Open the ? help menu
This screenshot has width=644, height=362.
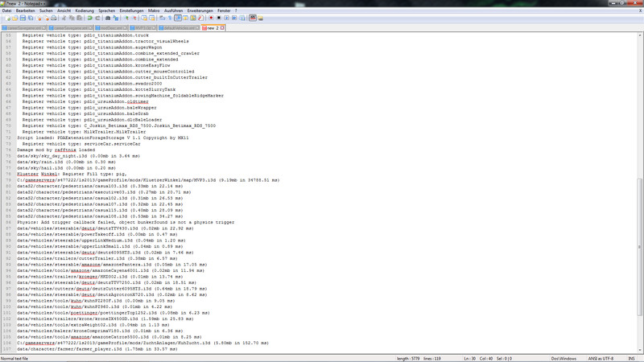click(236, 10)
